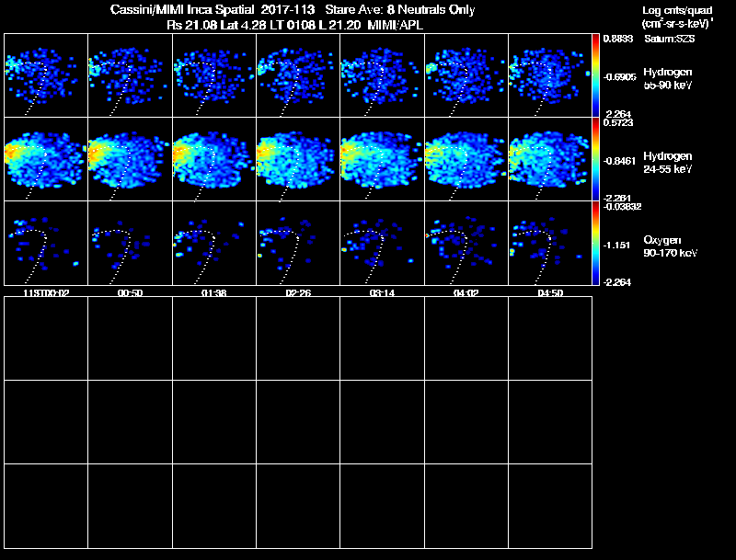Image resolution: width=736 pixels, height=560 pixels.
Task: Open the Hydrogen 24-55 keV image at 00:50
Action: click(130, 159)
